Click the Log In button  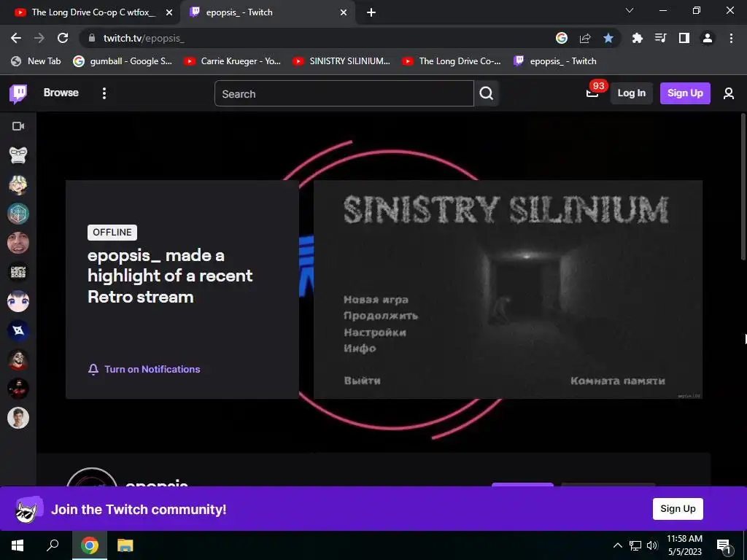coord(631,93)
